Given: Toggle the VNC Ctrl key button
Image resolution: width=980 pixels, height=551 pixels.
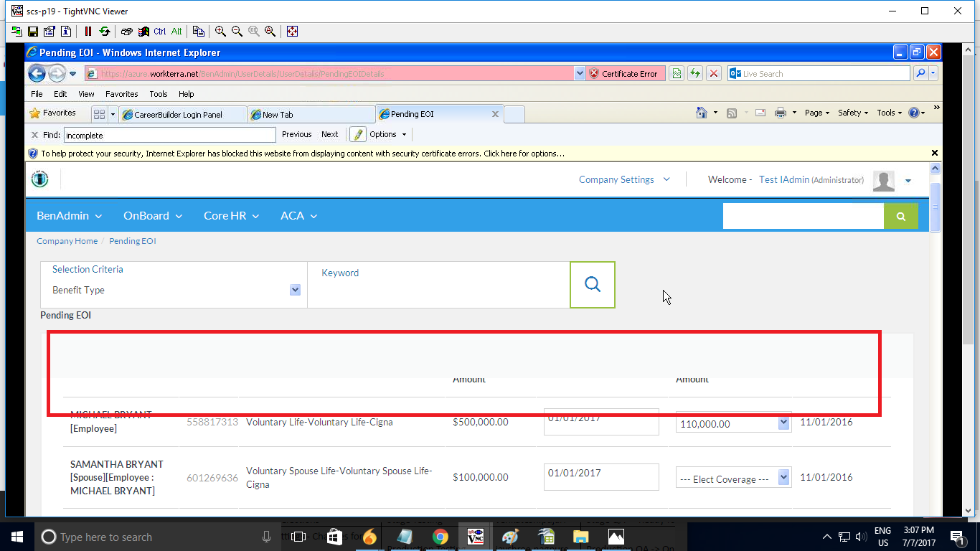Looking at the screenshot, I should pos(159,32).
